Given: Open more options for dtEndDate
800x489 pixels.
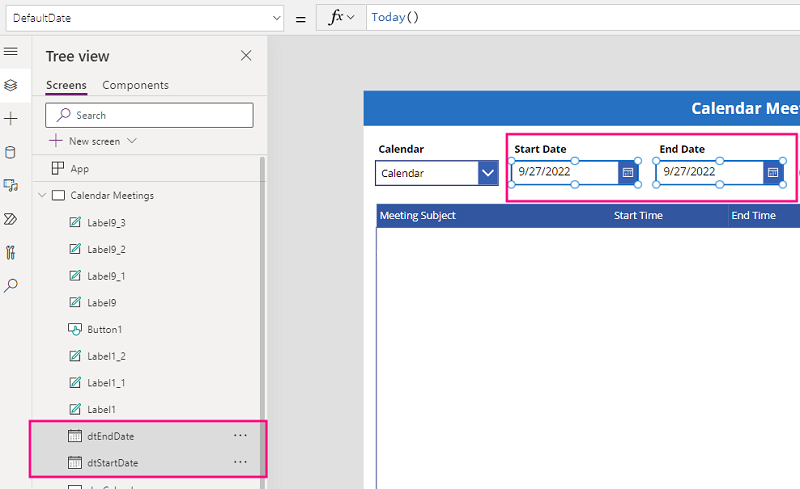Looking at the screenshot, I should (x=240, y=435).
